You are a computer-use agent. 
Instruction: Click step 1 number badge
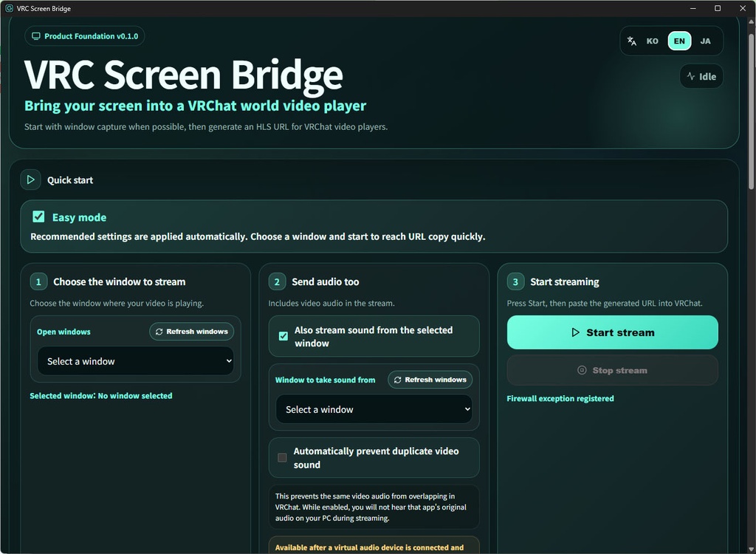click(38, 282)
